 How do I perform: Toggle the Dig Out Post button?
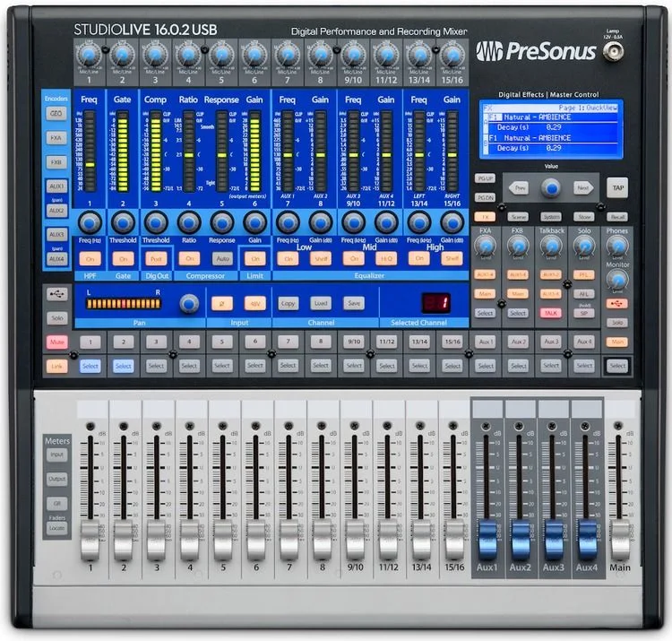click(x=156, y=259)
